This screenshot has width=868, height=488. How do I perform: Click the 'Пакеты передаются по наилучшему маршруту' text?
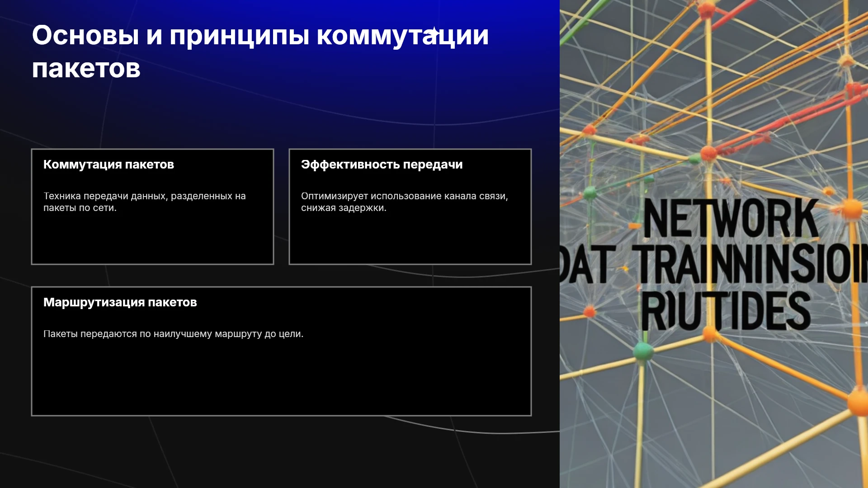coord(174,334)
